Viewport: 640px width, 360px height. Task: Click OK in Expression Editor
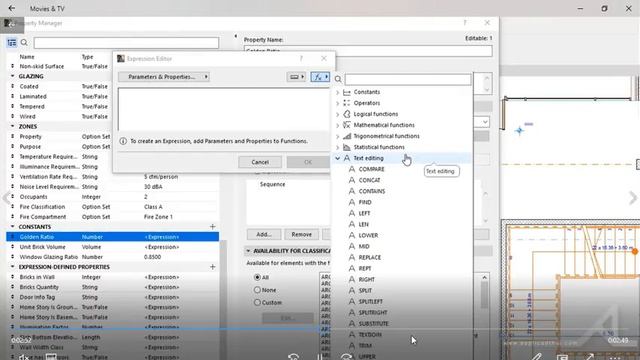(x=308, y=162)
